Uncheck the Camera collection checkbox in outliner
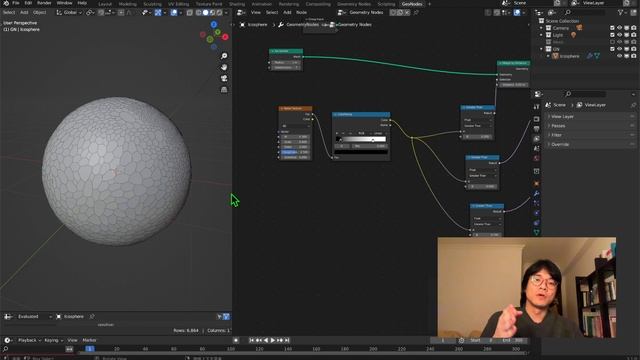Viewport: 640px width, 360px height. click(612, 28)
